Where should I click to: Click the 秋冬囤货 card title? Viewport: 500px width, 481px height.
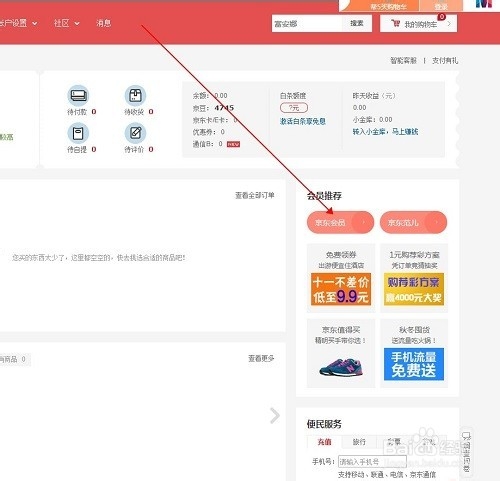[414, 330]
